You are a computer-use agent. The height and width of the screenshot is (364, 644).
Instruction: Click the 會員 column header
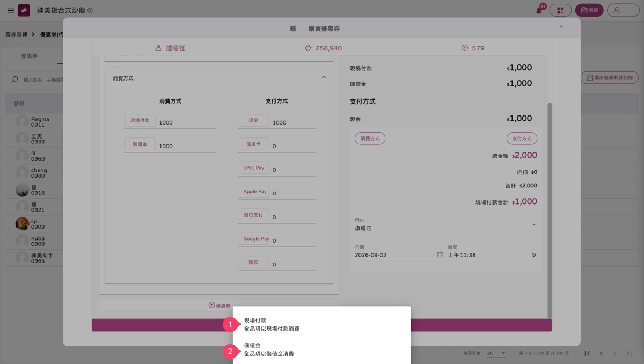[x=19, y=103]
